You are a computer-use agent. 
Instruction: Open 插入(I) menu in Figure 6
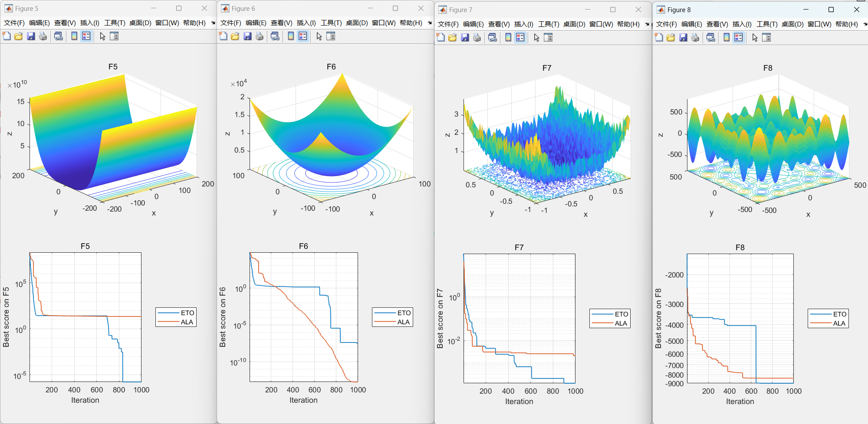306,23
